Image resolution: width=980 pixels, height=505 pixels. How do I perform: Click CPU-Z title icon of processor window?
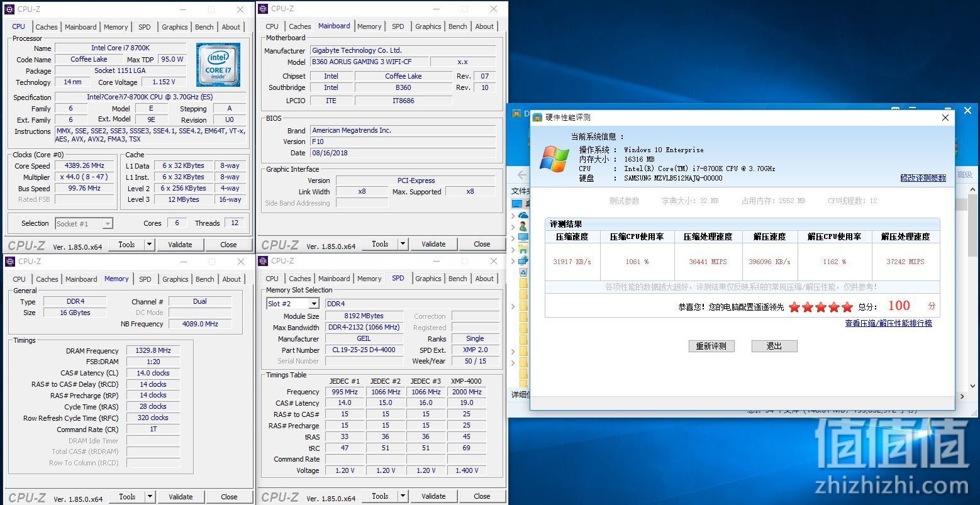point(9,9)
